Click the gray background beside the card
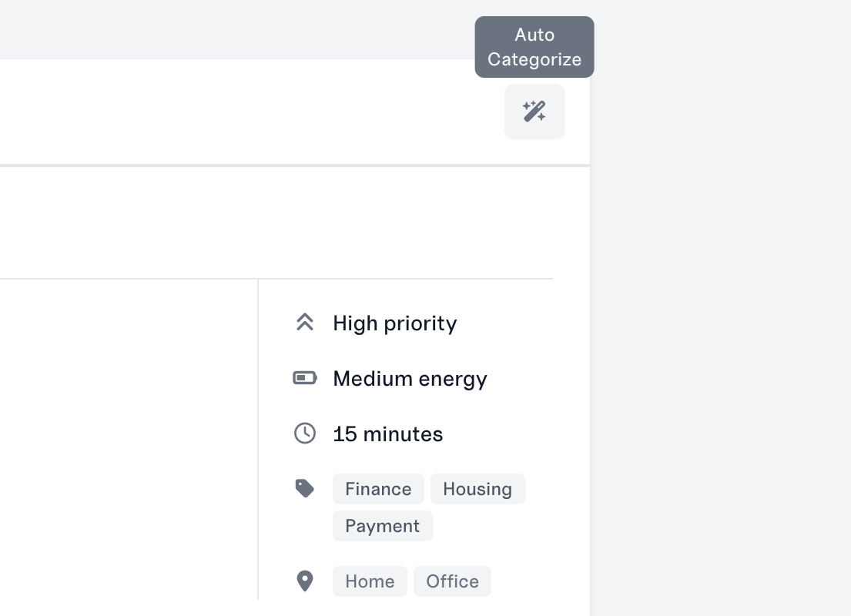The image size is (851, 616). (x=721, y=326)
